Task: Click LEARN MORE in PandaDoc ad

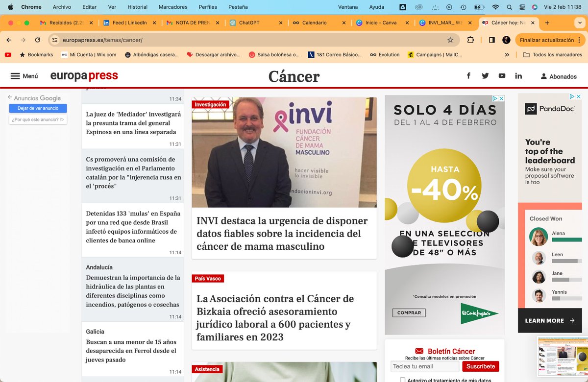Action: [550, 321]
